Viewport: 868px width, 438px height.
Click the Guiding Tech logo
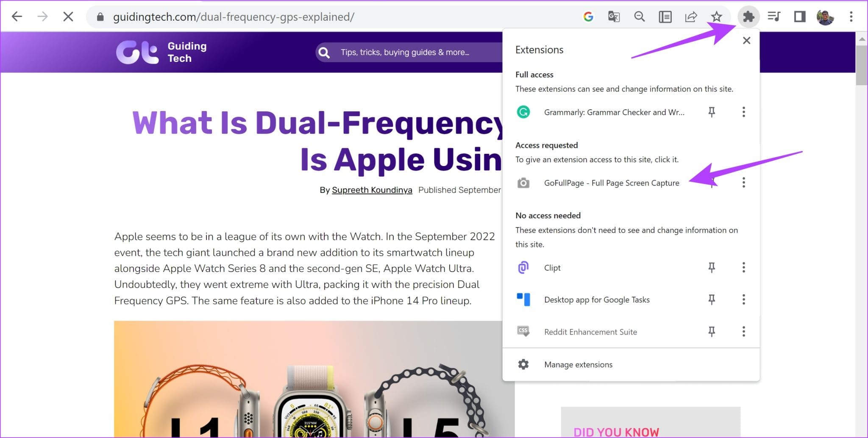tap(161, 52)
